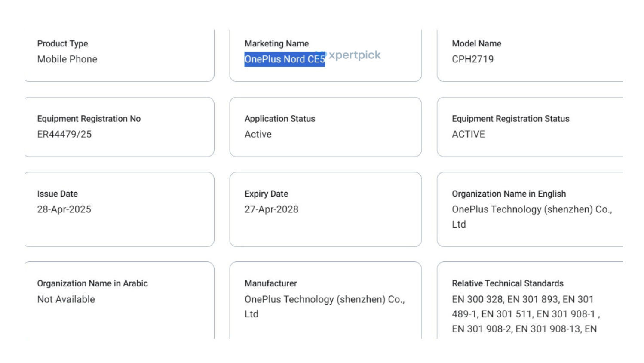Select registration number 'ER44479/25'
644x363 pixels.
(x=64, y=134)
